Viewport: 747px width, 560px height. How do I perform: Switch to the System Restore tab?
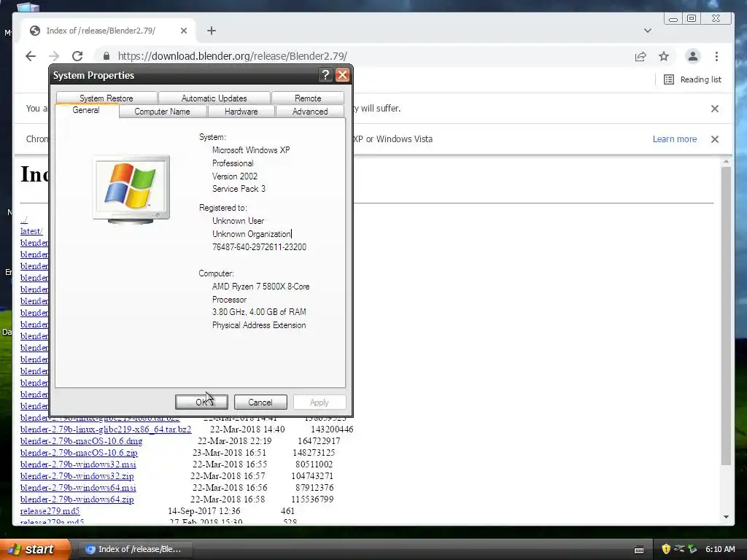[x=107, y=98]
